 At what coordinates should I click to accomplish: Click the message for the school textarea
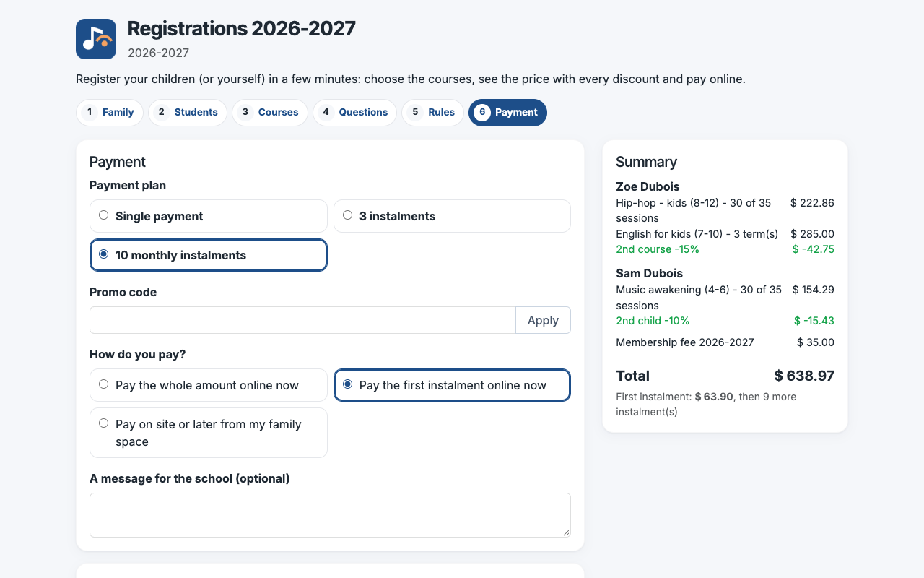pyautogui.click(x=330, y=515)
